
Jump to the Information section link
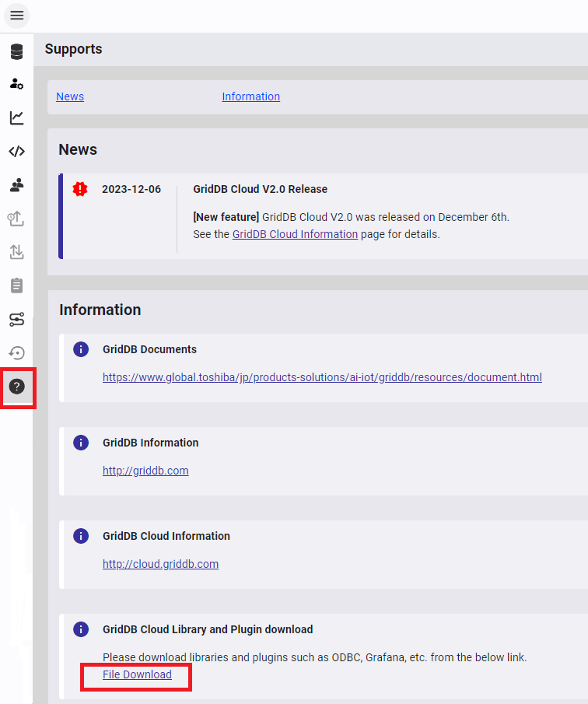click(250, 96)
